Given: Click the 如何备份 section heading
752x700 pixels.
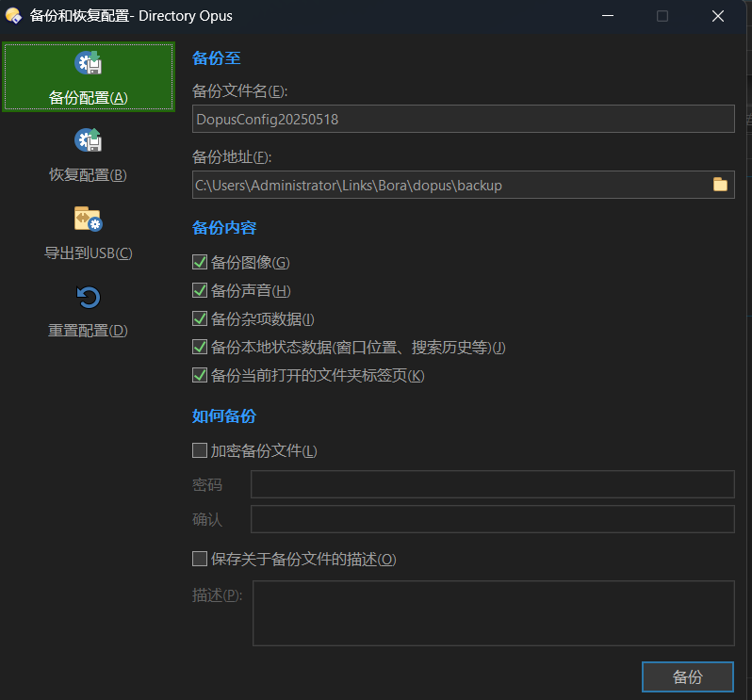Looking at the screenshot, I should pyautogui.click(x=224, y=416).
